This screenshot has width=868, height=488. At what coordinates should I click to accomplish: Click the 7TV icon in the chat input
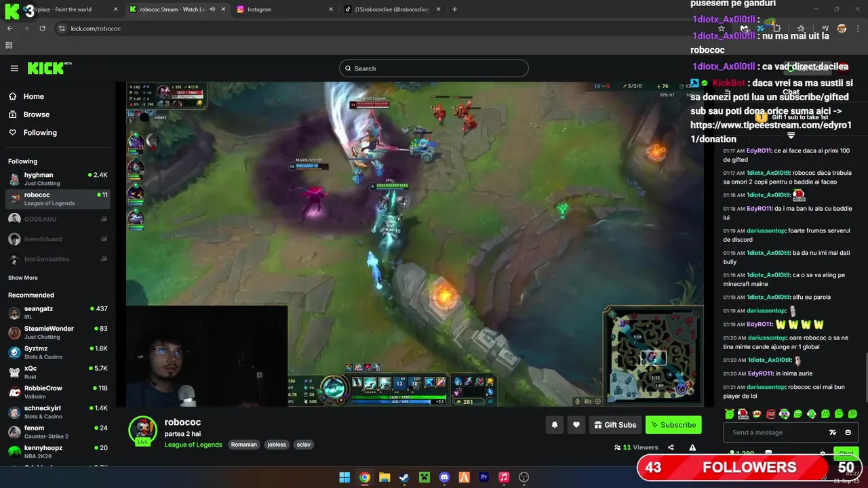click(833, 432)
